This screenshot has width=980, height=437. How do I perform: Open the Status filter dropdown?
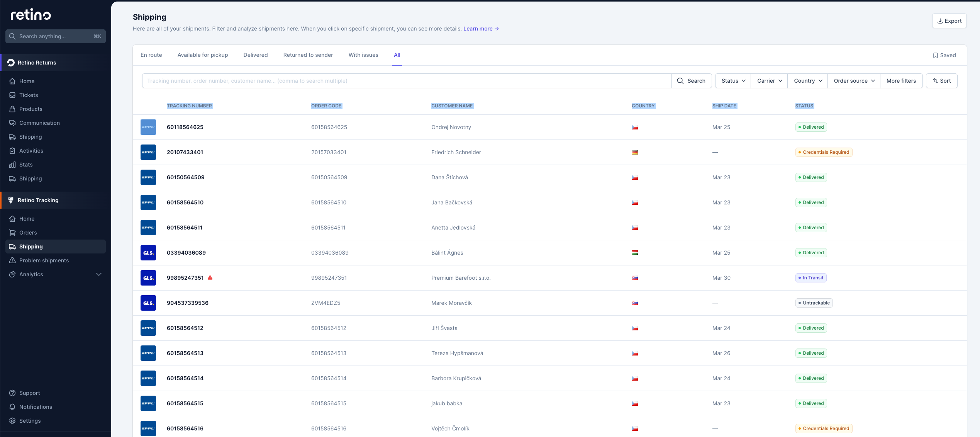point(732,81)
